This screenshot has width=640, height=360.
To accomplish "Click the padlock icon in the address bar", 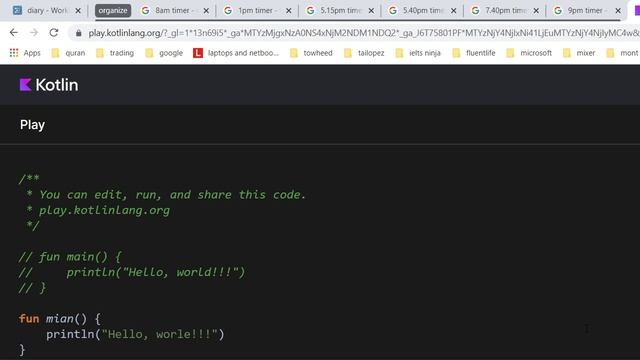I will (78, 33).
